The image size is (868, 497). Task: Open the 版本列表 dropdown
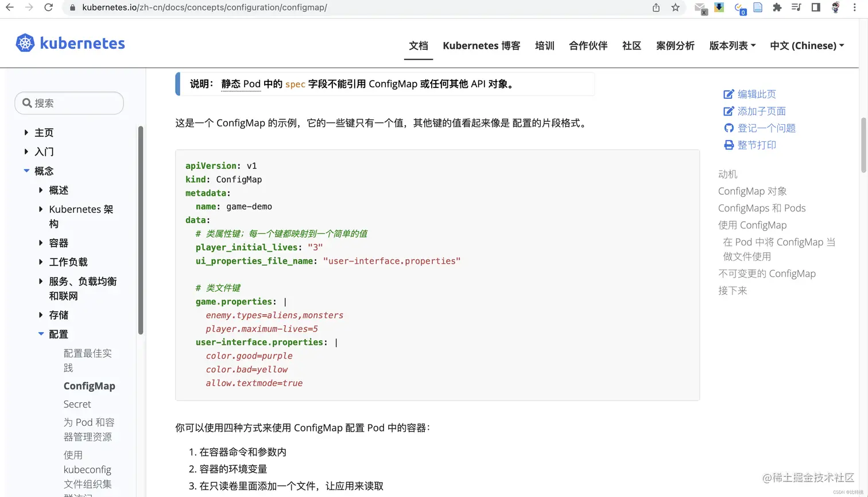(733, 45)
